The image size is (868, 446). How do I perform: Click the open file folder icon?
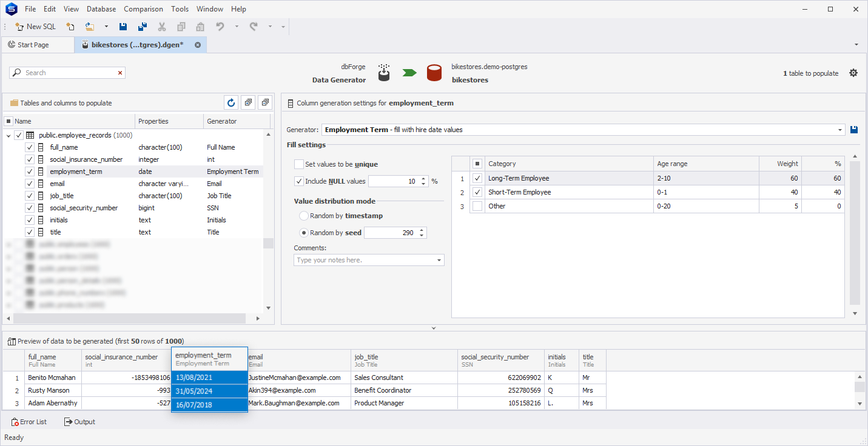pyautogui.click(x=90, y=27)
